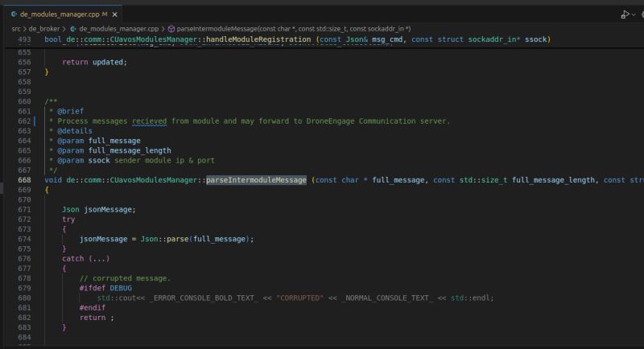The image size is (644, 349).
Task: Click "DroneEngage" in the line 662 comment
Action: [330, 121]
